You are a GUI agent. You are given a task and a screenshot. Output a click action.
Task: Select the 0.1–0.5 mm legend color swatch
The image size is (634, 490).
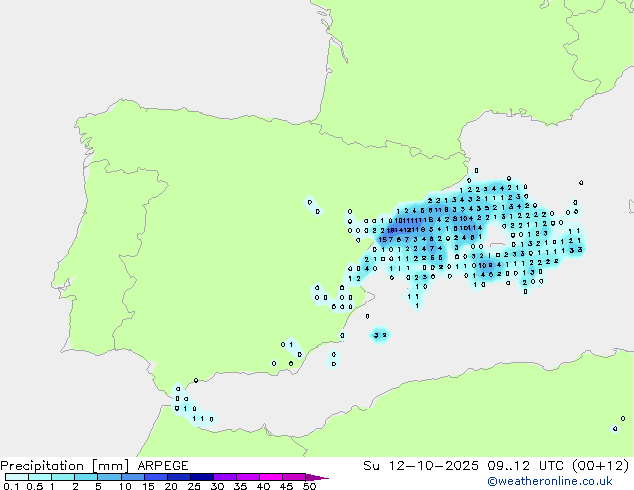17,477
